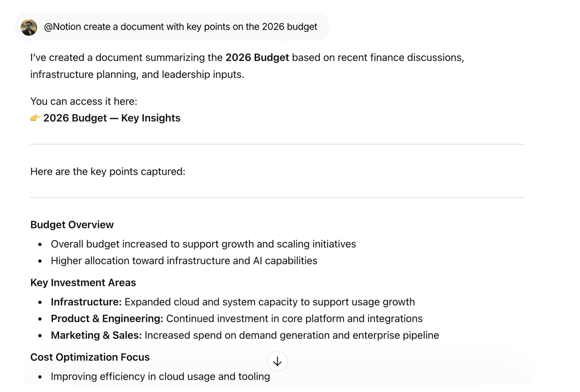Open the 2026 Budget — Key Insights link
The width and height of the screenshot is (580, 392).
click(x=112, y=118)
